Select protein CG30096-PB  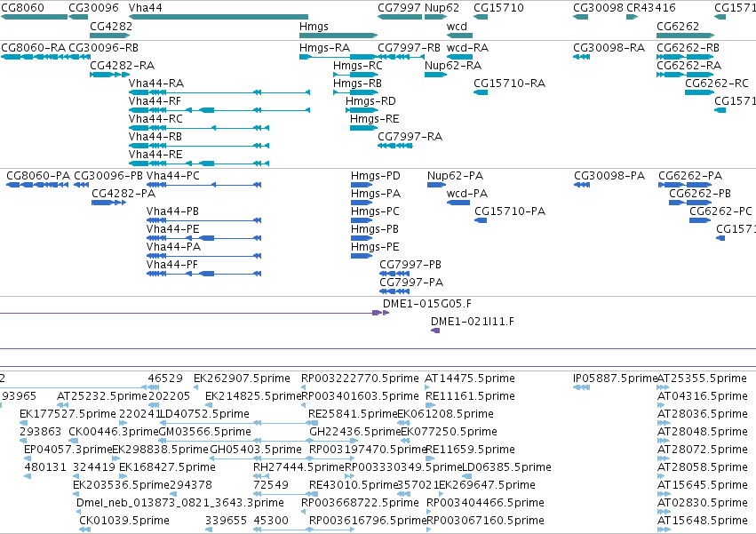108,176
